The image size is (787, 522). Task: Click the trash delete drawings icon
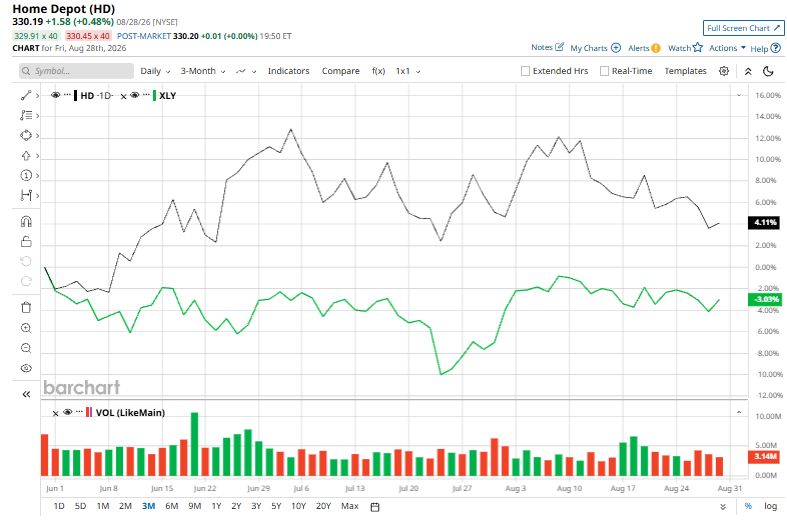(x=26, y=307)
